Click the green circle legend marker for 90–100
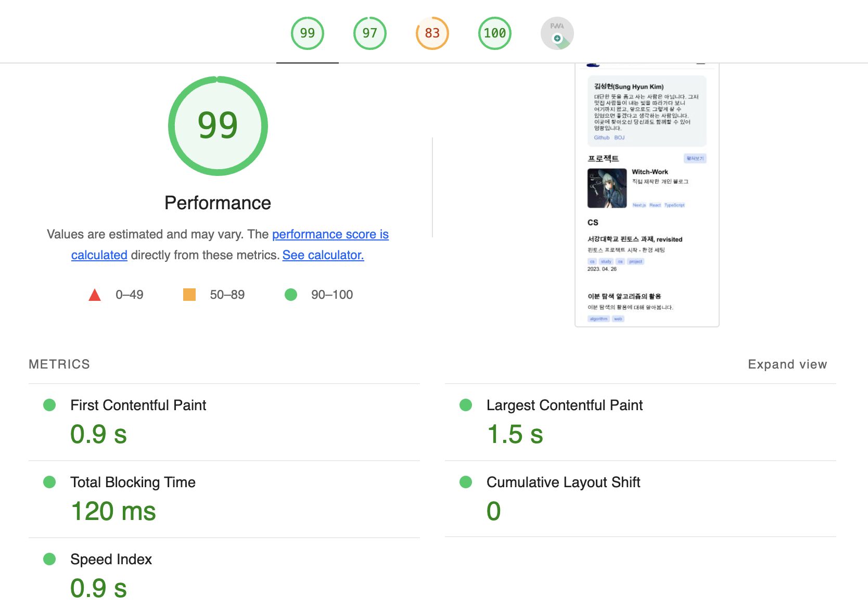Image resolution: width=868 pixels, height=609 pixels. click(291, 295)
